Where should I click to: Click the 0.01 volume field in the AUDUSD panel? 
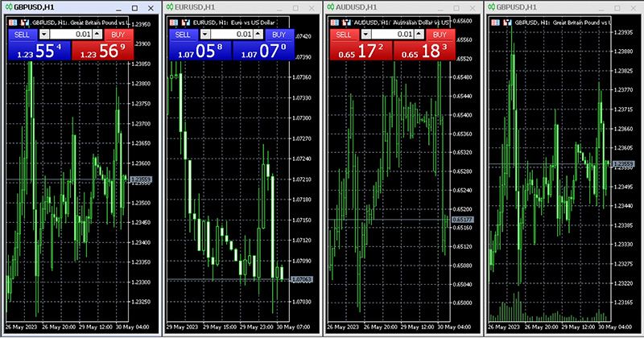pos(393,35)
